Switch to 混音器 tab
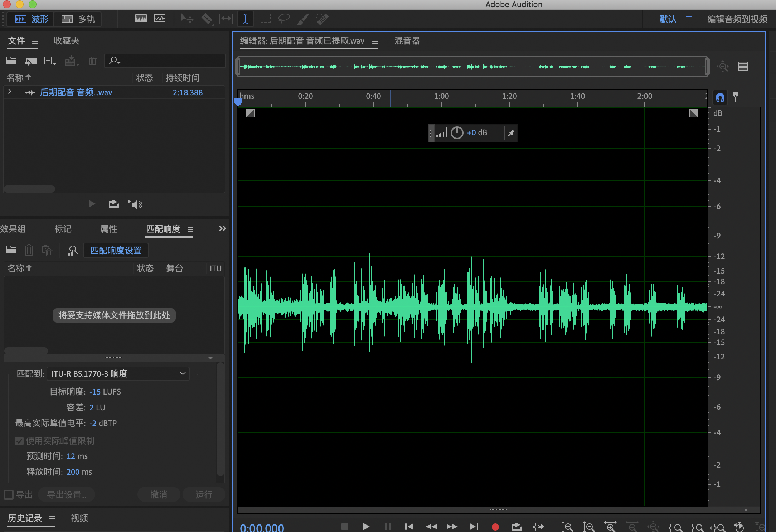Viewport: 776px width, 532px height. tap(407, 40)
